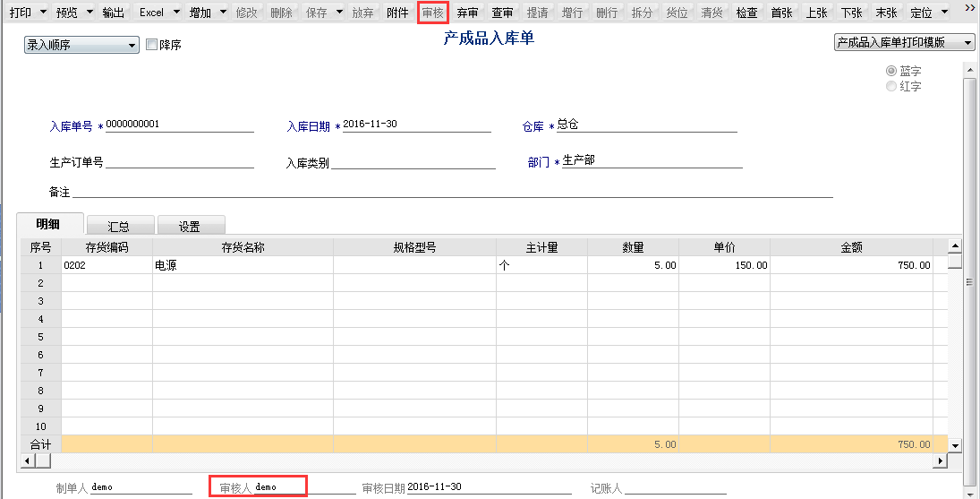Click the 生产订单号 input field

[x=179, y=161]
